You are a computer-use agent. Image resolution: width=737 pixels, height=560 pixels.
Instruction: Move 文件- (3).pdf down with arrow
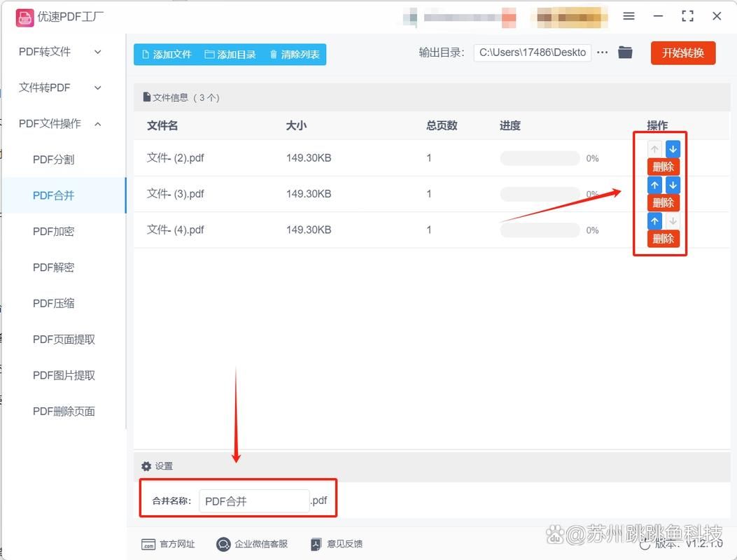pos(673,185)
